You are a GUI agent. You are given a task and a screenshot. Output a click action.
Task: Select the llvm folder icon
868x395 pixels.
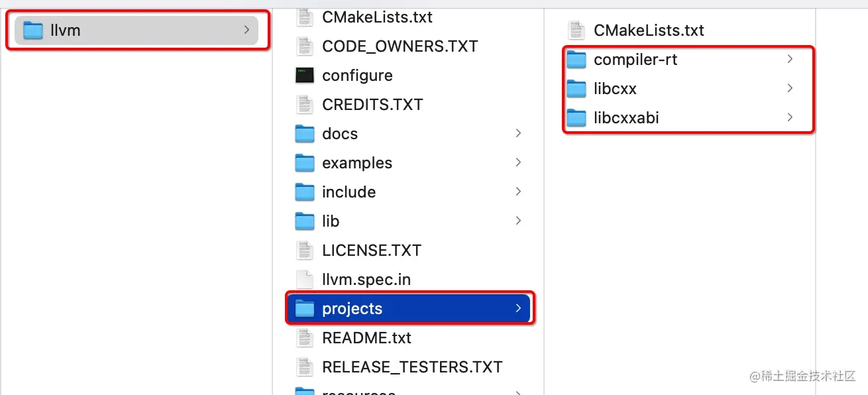coord(32,30)
